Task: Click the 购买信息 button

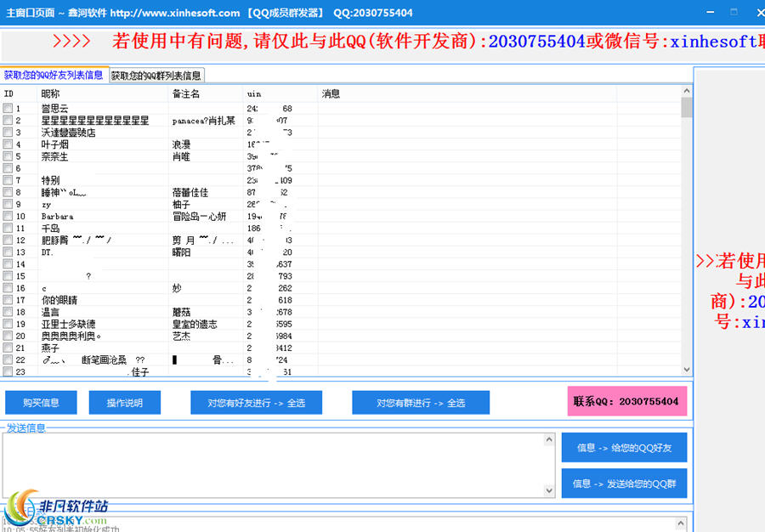Action: (41, 403)
